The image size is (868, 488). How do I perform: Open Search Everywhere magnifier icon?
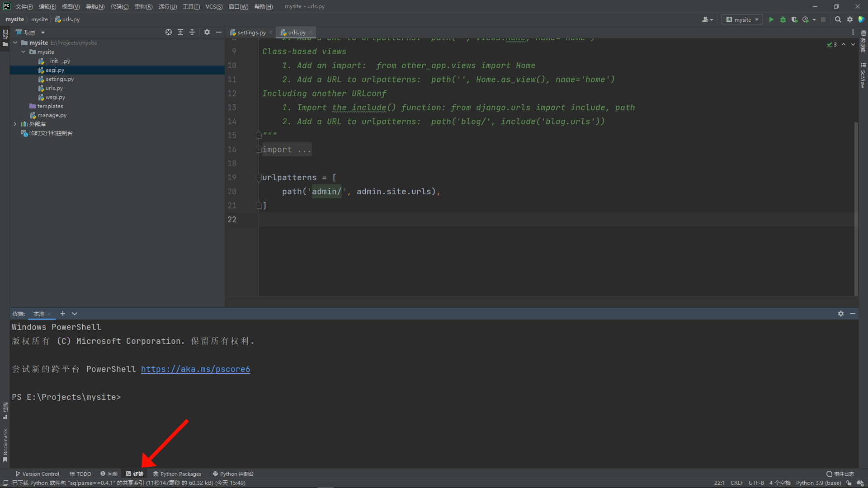[x=838, y=19]
